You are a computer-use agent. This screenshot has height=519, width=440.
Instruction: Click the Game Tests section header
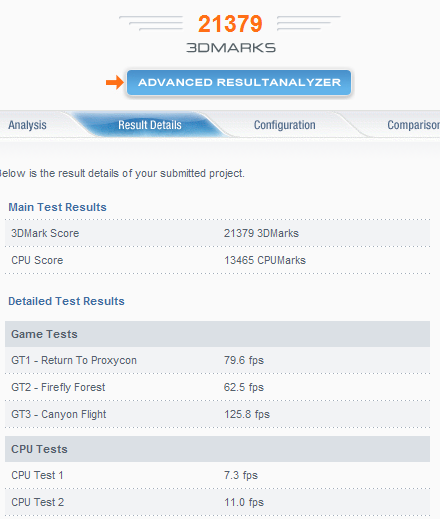[217, 334]
